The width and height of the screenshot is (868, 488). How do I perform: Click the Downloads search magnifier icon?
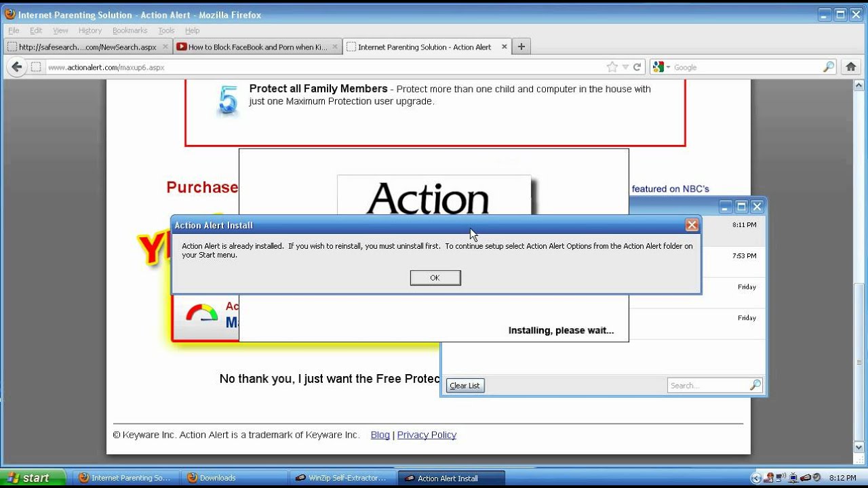(x=755, y=385)
